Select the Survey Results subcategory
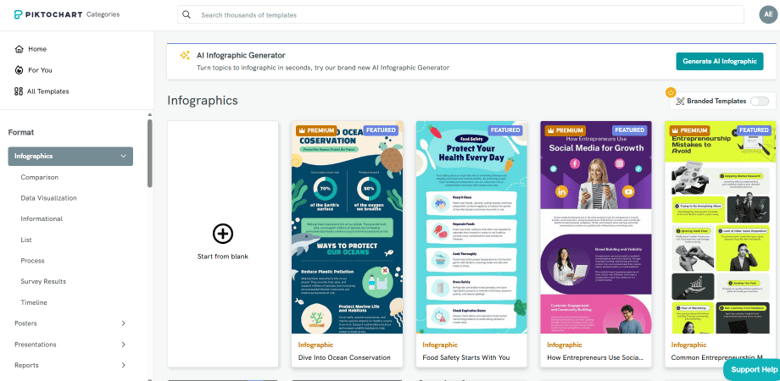Viewport: 780px width, 381px height. tap(43, 282)
